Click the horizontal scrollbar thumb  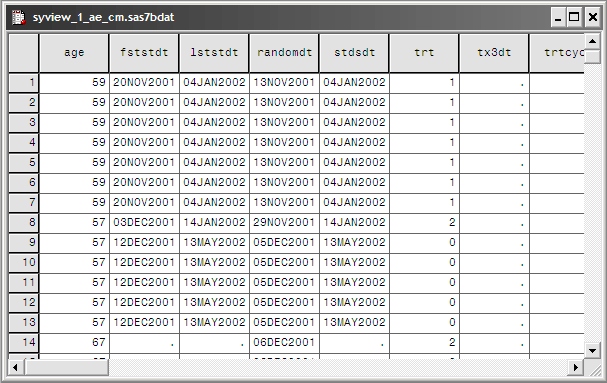pyautogui.click(x=67, y=367)
